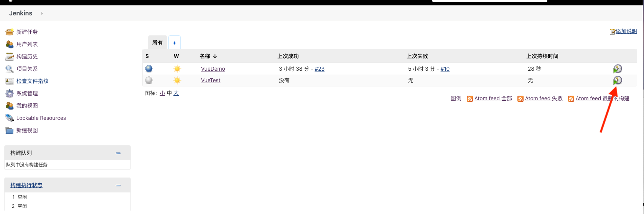The width and height of the screenshot is (644, 214).
Task: Add a new view with plus tab
Action: (x=175, y=43)
